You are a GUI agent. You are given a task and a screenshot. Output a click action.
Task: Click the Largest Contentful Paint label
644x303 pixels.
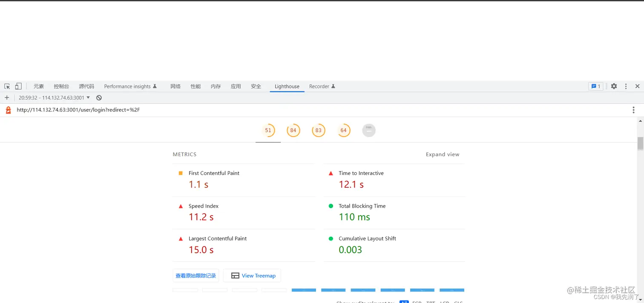point(218,239)
